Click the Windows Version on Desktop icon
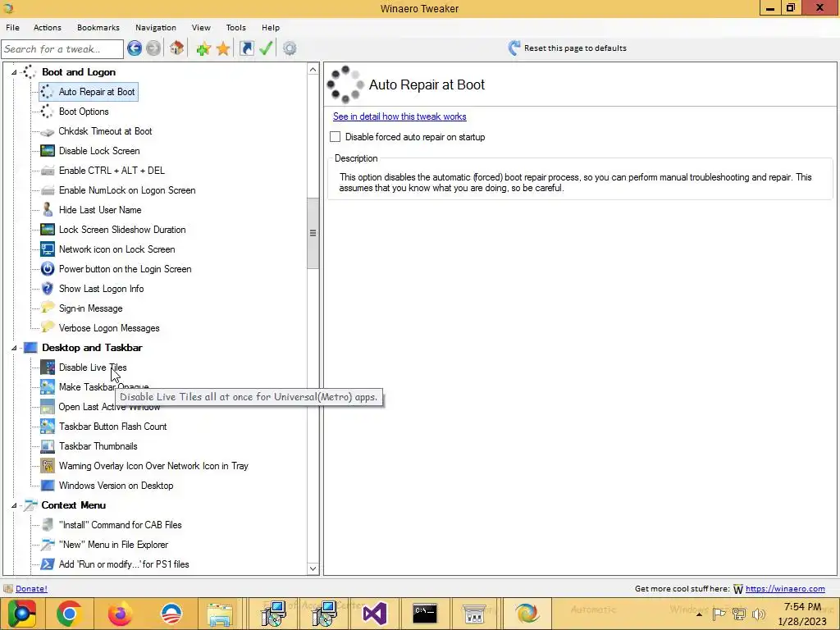 click(x=47, y=486)
